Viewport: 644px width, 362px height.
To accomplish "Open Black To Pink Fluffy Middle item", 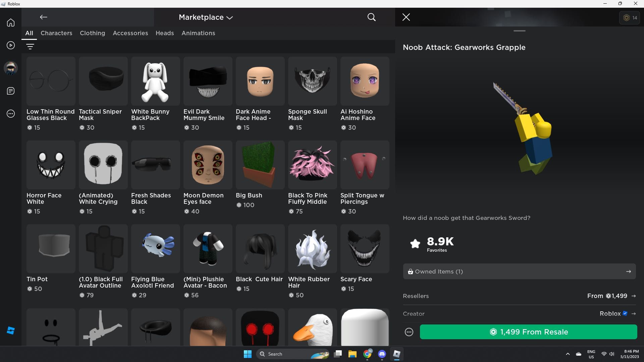I will coord(313,178).
